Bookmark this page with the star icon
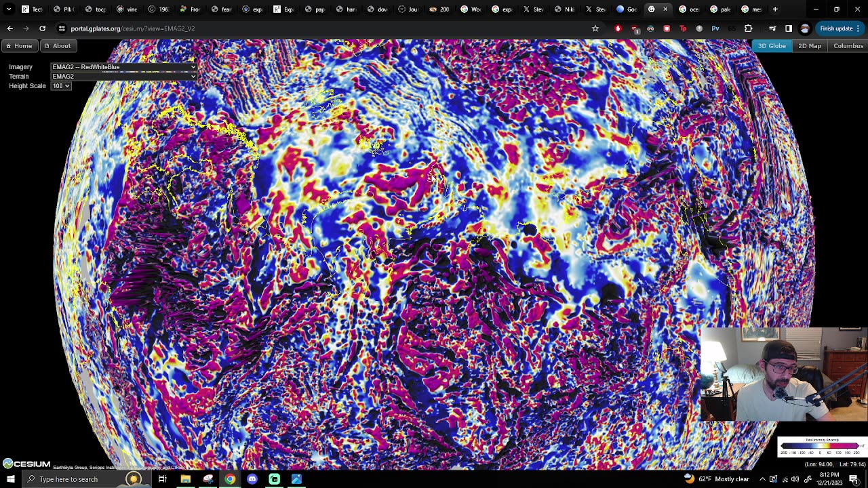This screenshot has height=488, width=868. tap(595, 28)
